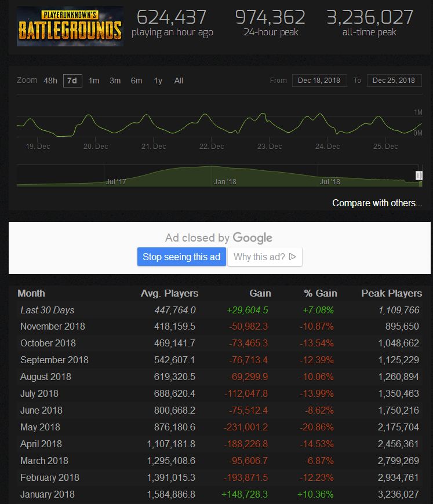433x504 pixels.
Task: Select the April 2018 row label
Action: click(41, 444)
